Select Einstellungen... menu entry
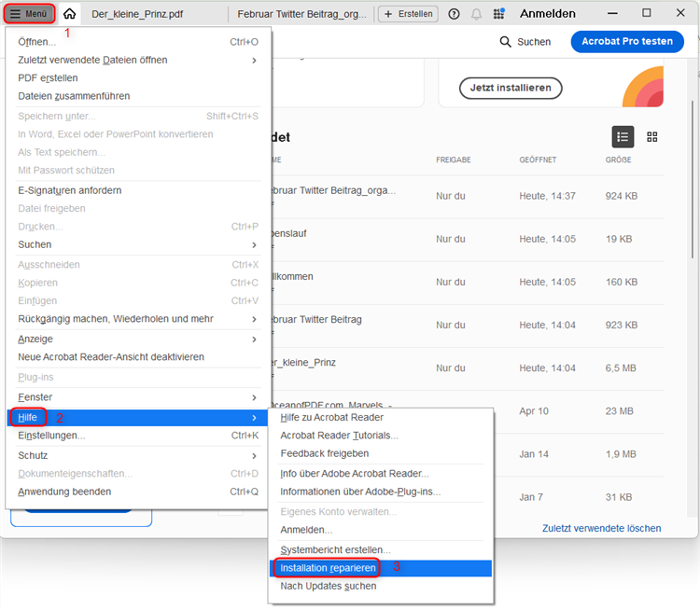700x610 pixels. [x=51, y=436]
